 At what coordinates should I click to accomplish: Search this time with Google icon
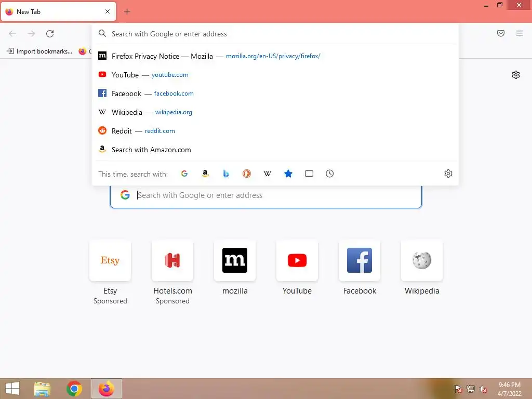(x=184, y=174)
